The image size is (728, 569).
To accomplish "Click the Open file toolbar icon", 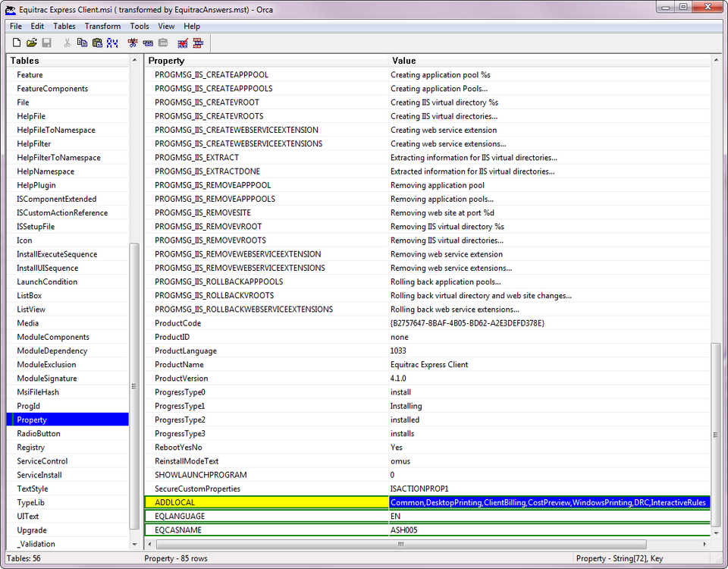I will 32,43.
